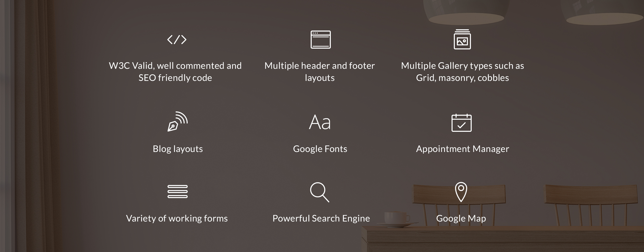The height and width of the screenshot is (252, 644).
Task: Select the Multiple Gallery types text
Action: (x=462, y=72)
